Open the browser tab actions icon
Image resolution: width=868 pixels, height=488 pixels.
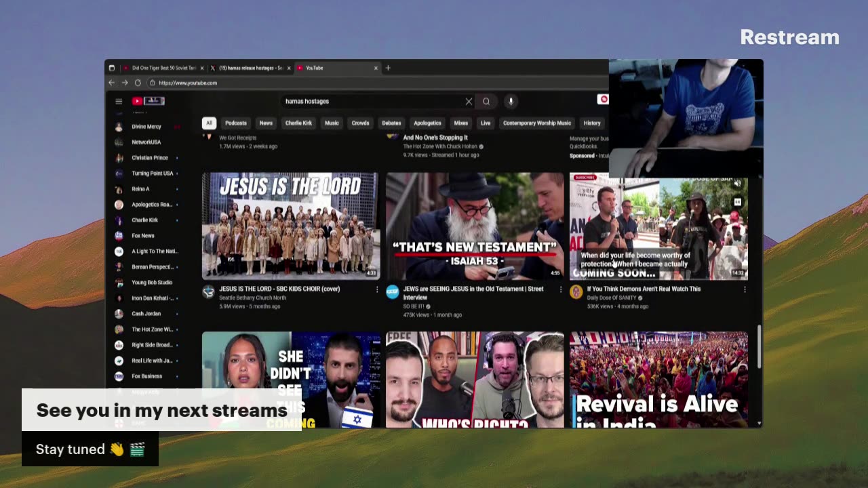(x=112, y=68)
